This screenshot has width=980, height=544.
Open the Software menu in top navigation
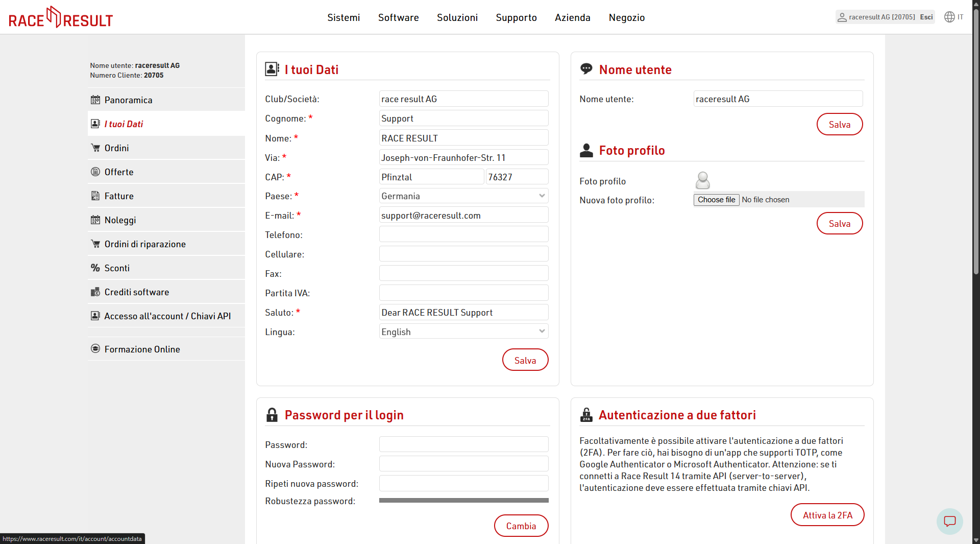pyautogui.click(x=398, y=18)
